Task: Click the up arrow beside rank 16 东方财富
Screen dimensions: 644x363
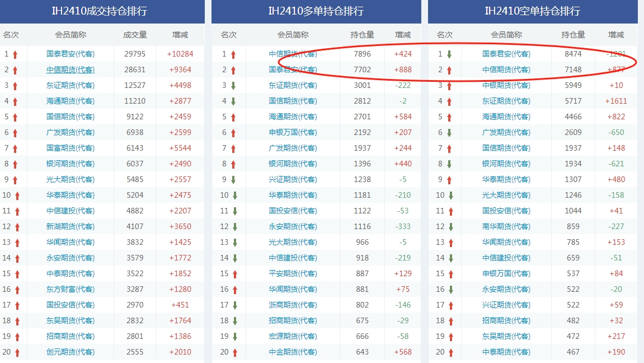Action: 17,290
